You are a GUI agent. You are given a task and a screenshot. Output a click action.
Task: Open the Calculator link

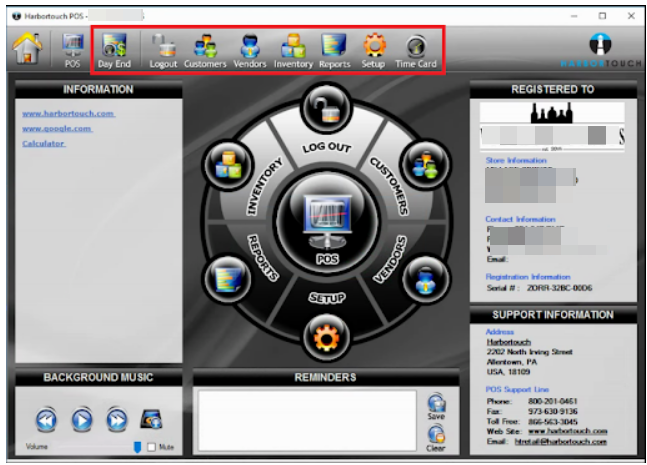(x=43, y=143)
